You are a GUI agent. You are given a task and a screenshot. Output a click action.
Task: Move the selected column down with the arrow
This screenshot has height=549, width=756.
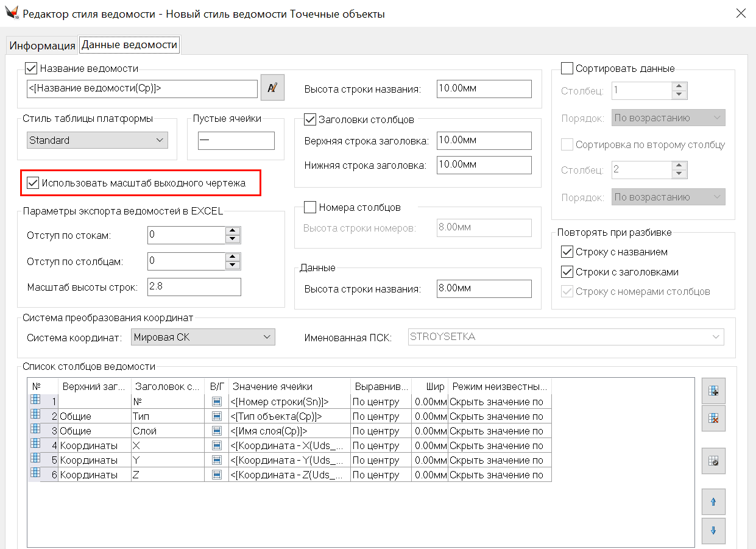[x=713, y=530]
